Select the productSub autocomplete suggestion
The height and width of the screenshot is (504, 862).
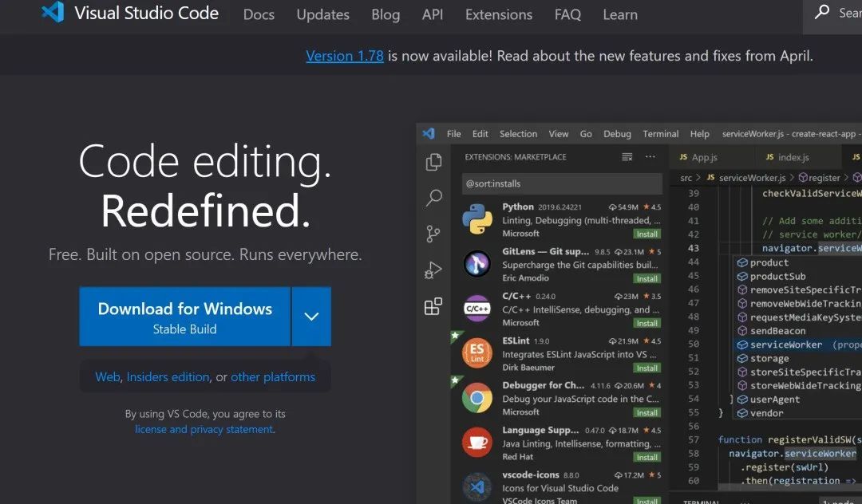pyautogui.click(x=777, y=276)
